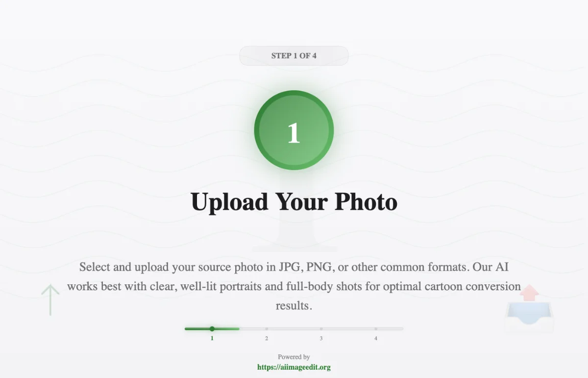Open the https://aiimageedit.org link

[x=294, y=367]
